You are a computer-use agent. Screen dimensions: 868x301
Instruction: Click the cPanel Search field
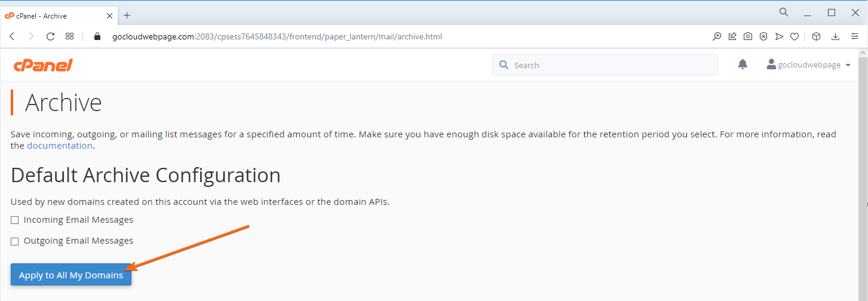click(605, 65)
